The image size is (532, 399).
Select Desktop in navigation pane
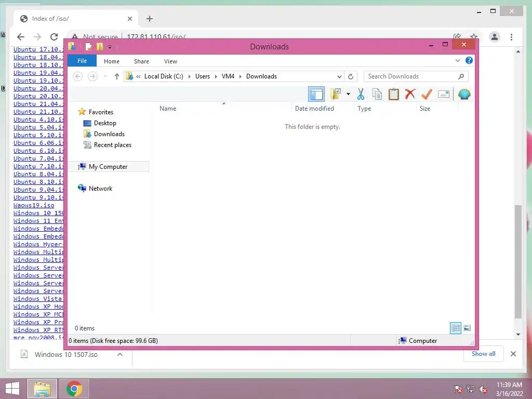[x=105, y=123]
